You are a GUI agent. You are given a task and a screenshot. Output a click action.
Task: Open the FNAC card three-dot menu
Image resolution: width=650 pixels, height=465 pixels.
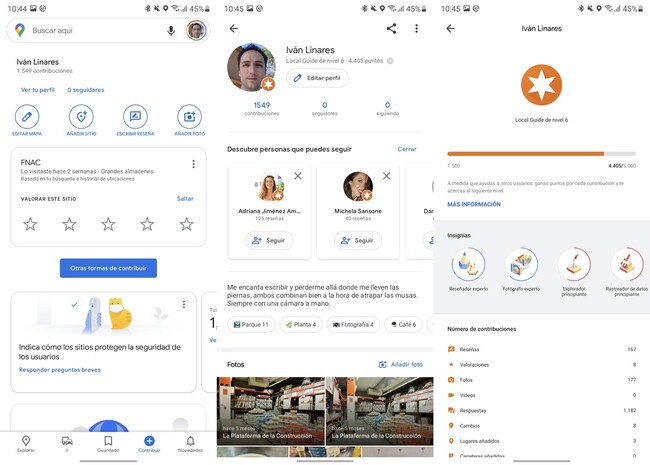pyautogui.click(x=193, y=164)
